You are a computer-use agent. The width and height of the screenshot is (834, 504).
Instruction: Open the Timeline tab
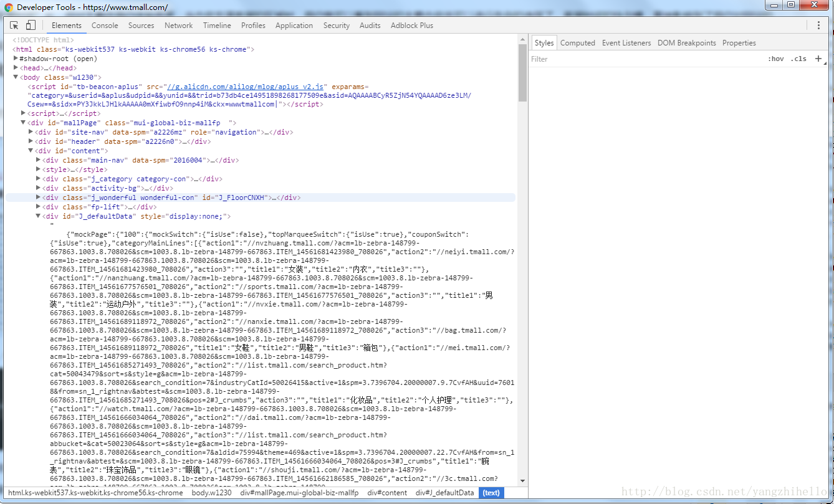(217, 26)
